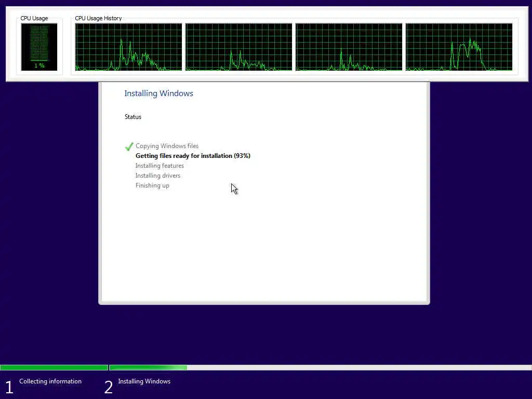532x399 pixels.
Task: Click the 'CPU Usage' label
Action: click(x=34, y=18)
